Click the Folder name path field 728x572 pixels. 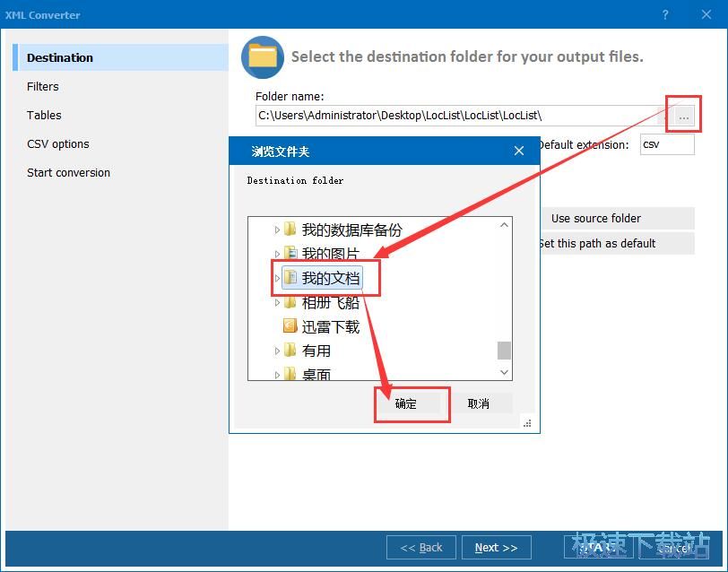pyautogui.click(x=457, y=116)
